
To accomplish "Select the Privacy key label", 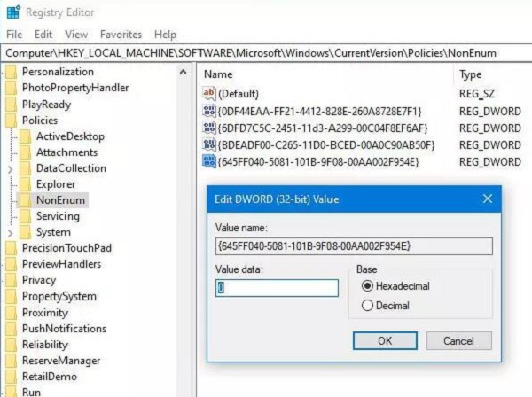I will pyautogui.click(x=39, y=280).
